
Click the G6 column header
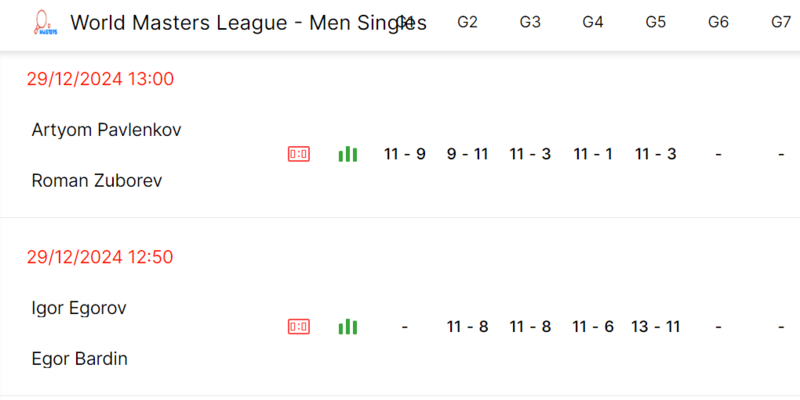718,22
